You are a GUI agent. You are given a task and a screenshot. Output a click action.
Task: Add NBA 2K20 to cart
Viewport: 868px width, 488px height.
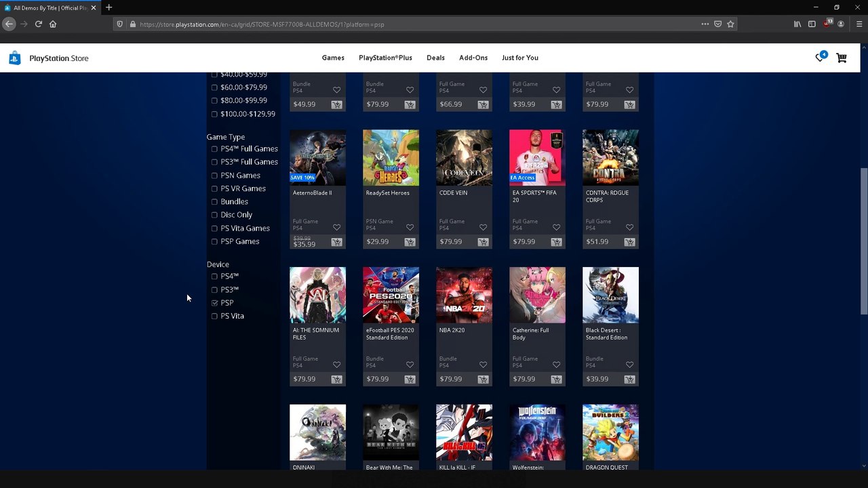[x=483, y=380]
